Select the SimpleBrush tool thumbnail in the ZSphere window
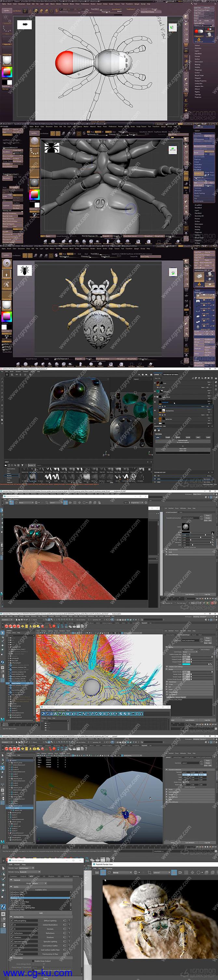The height and width of the screenshot is (980, 218). pos(199,40)
